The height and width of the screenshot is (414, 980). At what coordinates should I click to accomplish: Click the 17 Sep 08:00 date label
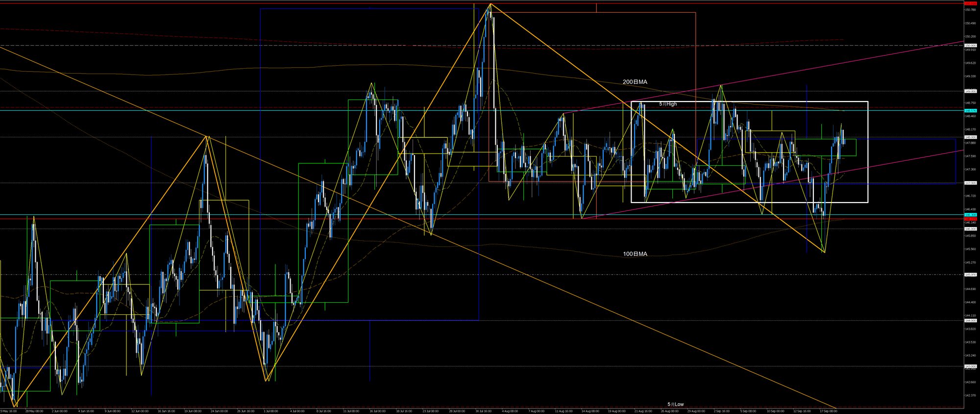pyautogui.click(x=828, y=411)
